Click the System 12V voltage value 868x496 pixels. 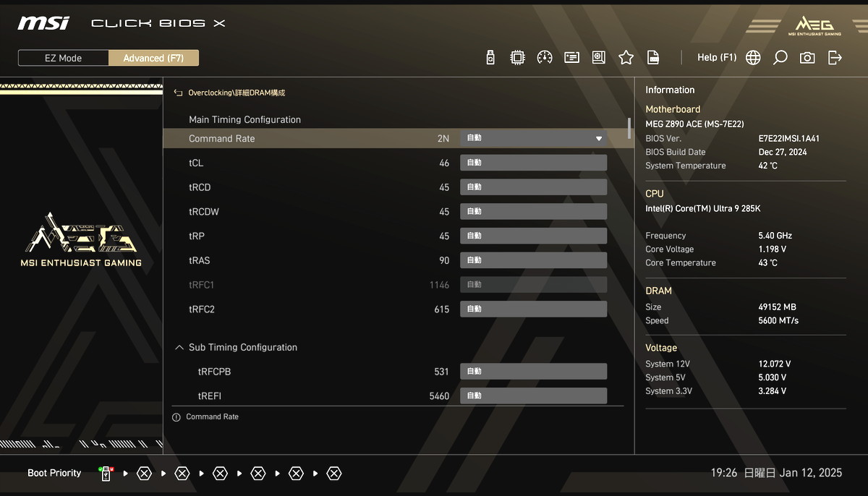point(775,364)
